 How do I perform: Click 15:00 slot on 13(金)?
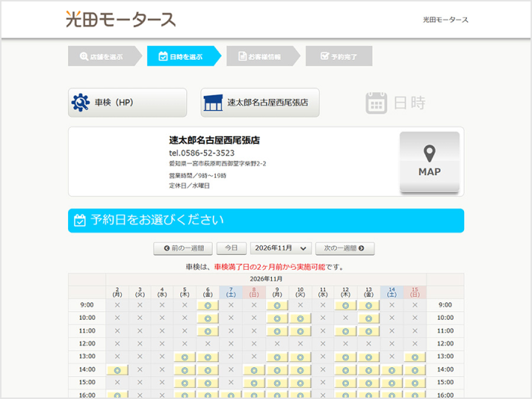tap(369, 383)
